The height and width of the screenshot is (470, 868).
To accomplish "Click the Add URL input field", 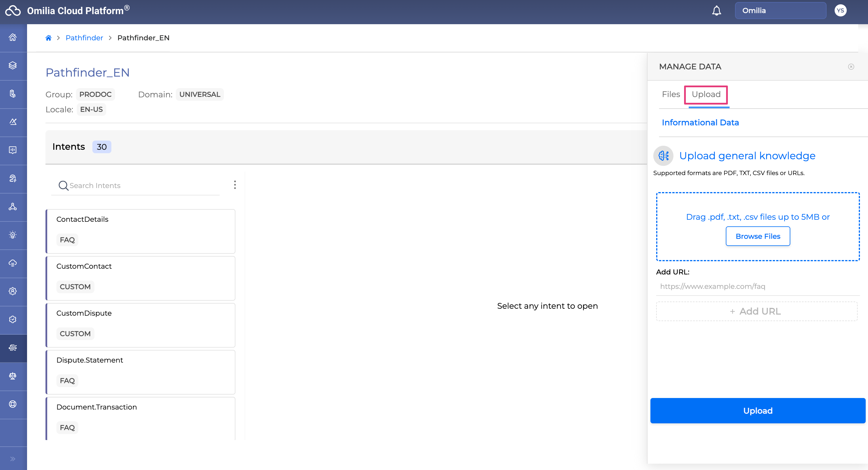I will 757,286.
